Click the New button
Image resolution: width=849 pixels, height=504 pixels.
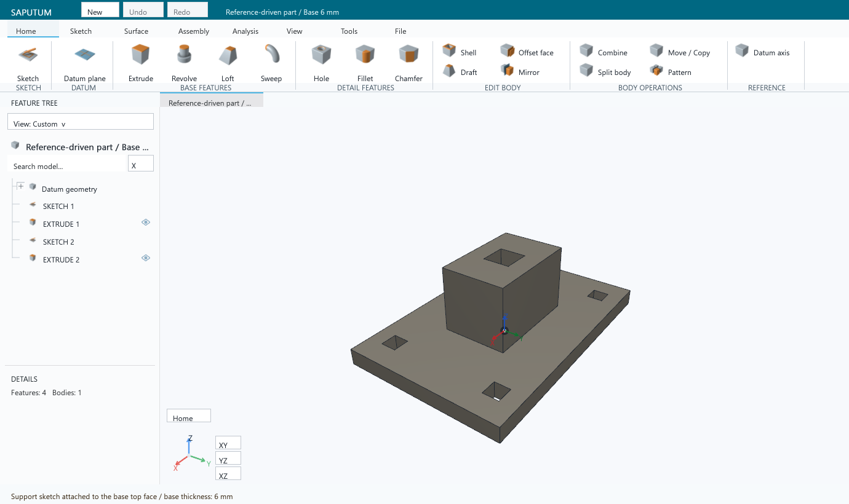(x=100, y=10)
